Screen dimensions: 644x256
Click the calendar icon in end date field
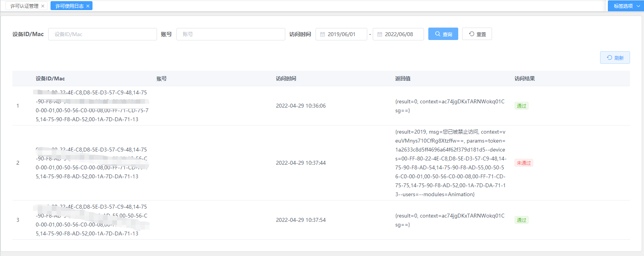click(x=380, y=34)
